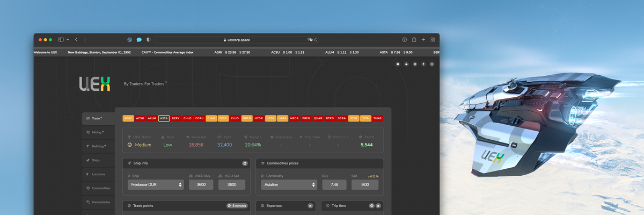Click the ring-shaped icon at the far top right of page
The height and width of the screenshot is (215, 644).
pos(432,64)
